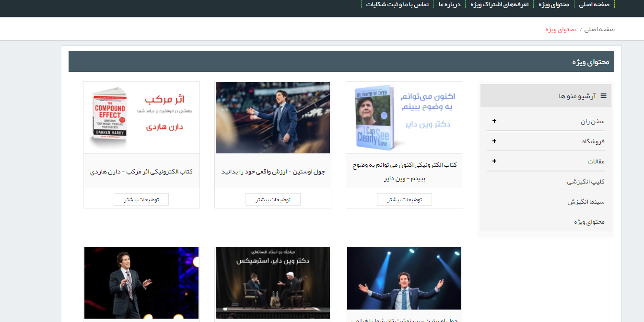Open سخن ران sidebar category
Image resolution: width=644 pixels, height=322 pixels.
593,121
